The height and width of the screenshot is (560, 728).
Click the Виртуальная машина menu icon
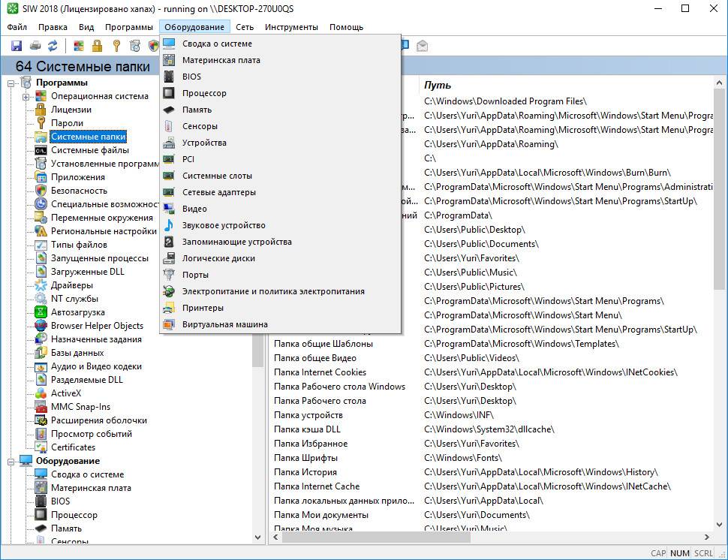click(x=169, y=324)
